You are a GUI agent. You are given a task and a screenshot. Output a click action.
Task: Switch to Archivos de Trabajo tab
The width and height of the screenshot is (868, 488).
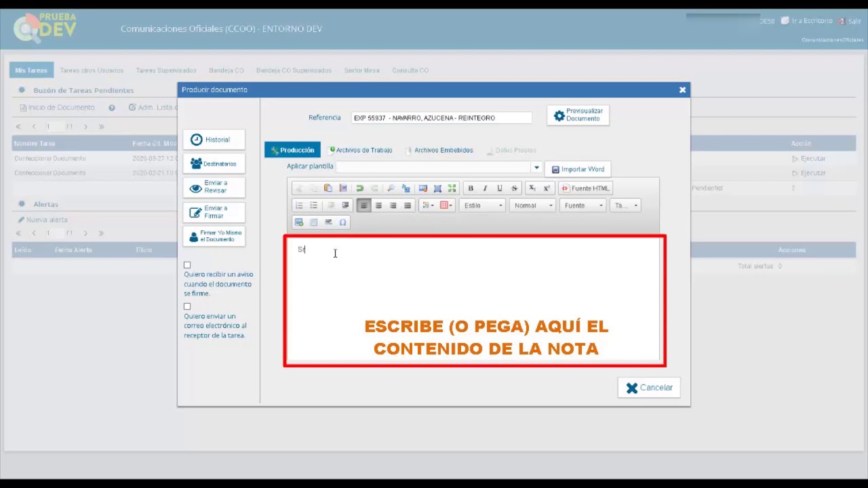[361, 150]
